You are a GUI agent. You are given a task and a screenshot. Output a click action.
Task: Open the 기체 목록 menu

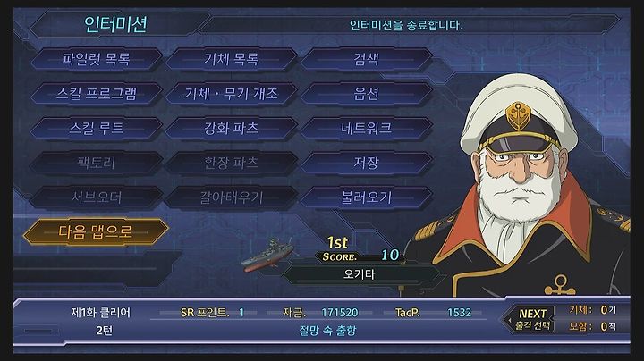(232, 59)
